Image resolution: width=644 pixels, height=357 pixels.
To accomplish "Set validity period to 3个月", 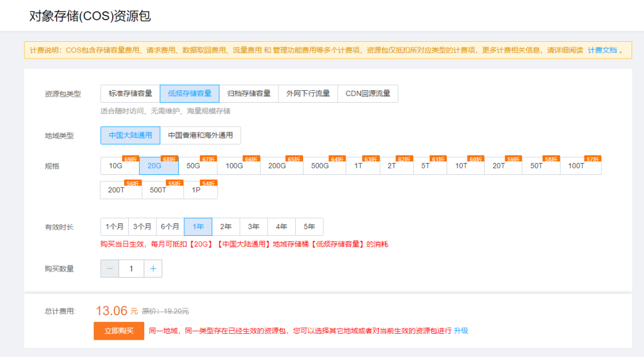I will click(x=142, y=227).
